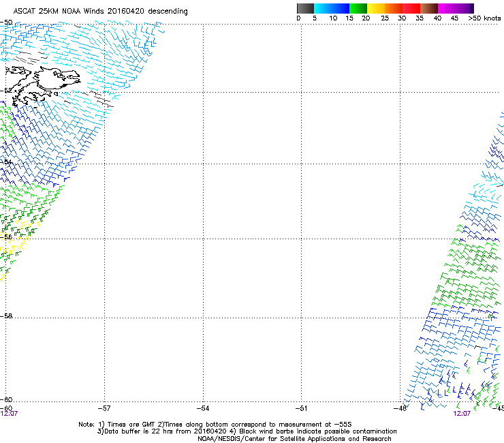This screenshot has width=504, height=443.
Task: Pick the magenta 40-45 knots legend segment
Action: tap(447, 8)
